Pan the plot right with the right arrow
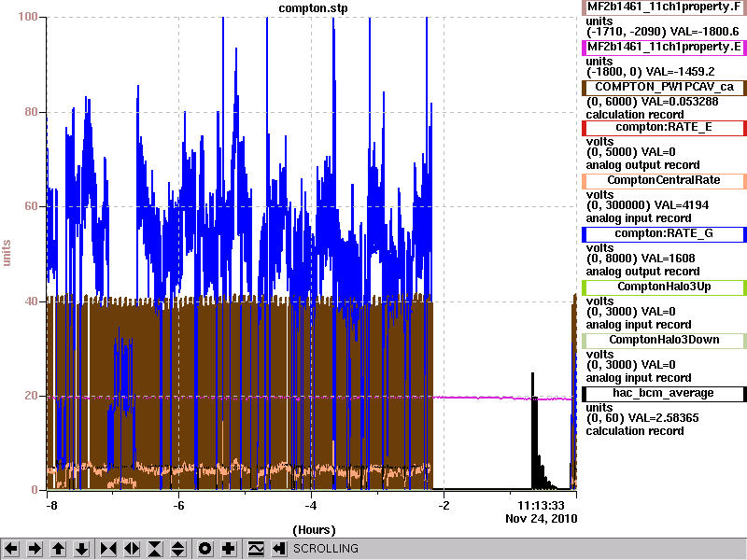The image size is (747, 560). coord(35,549)
